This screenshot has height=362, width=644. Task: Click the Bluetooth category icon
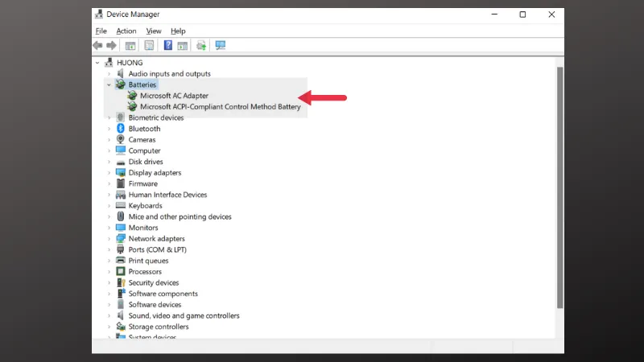click(x=121, y=129)
